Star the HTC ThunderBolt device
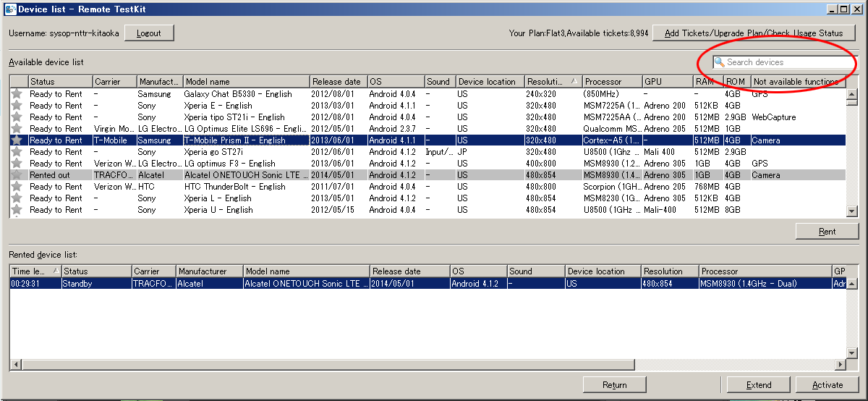868x401 pixels. click(17, 186)
